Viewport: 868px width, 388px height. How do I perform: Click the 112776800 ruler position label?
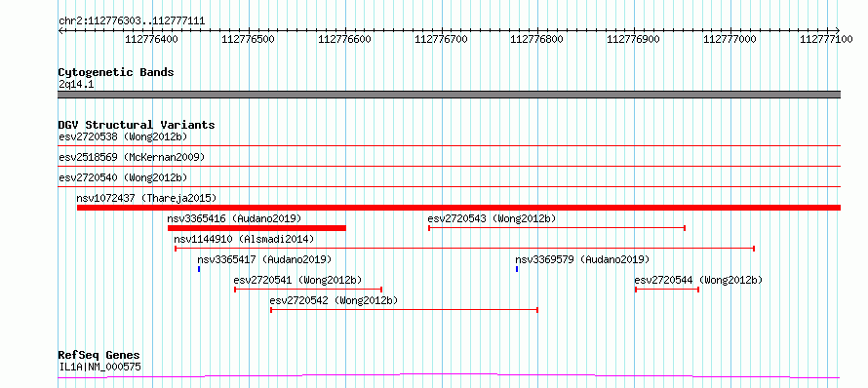[x=537, y=39]
